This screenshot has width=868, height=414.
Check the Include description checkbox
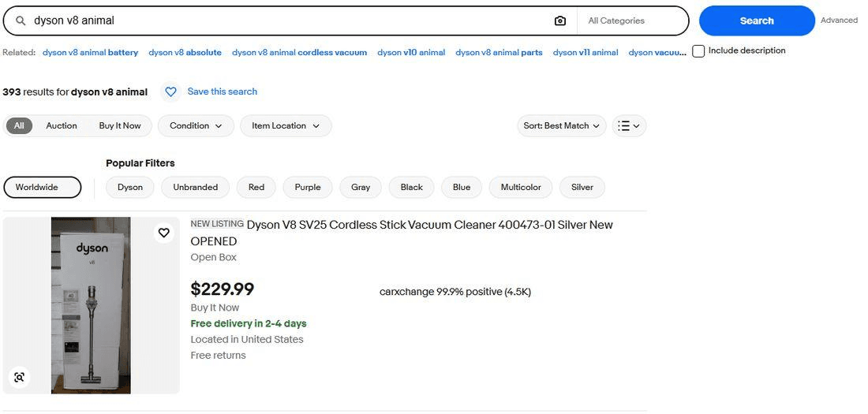click(698, 51)
